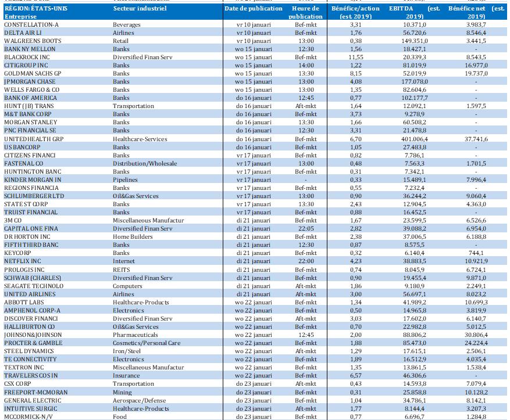This screenshot has height=420, width=510.
Task: Select the "Bénéfice net (est. 2019)" header
Action: [476, 12]
